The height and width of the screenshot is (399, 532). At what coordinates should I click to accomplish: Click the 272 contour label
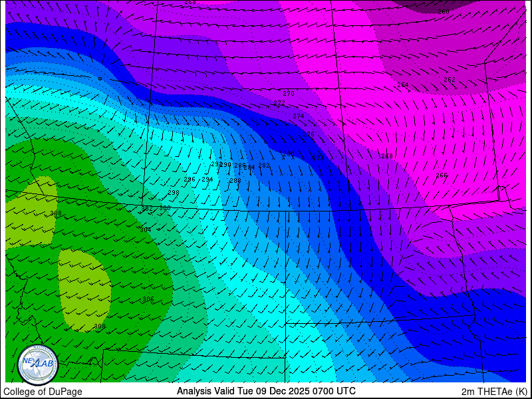pos(279,103)
